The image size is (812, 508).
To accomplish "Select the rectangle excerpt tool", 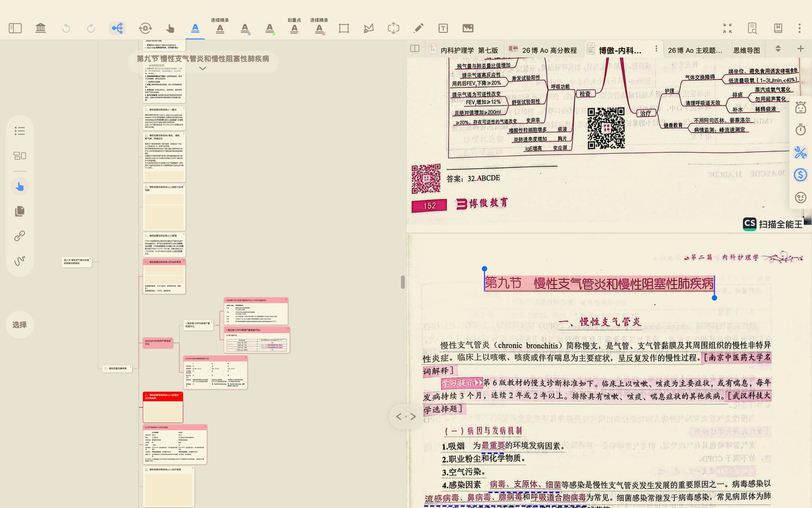I will pos(344,28).
